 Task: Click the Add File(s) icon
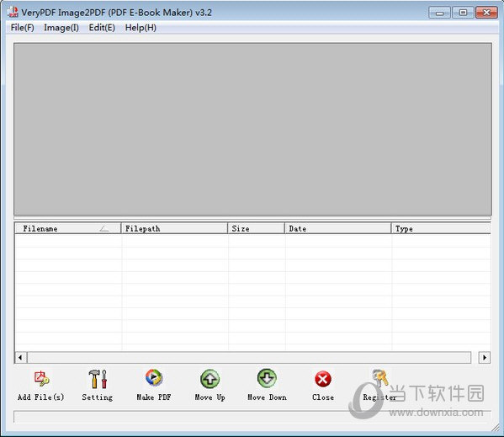41,378
